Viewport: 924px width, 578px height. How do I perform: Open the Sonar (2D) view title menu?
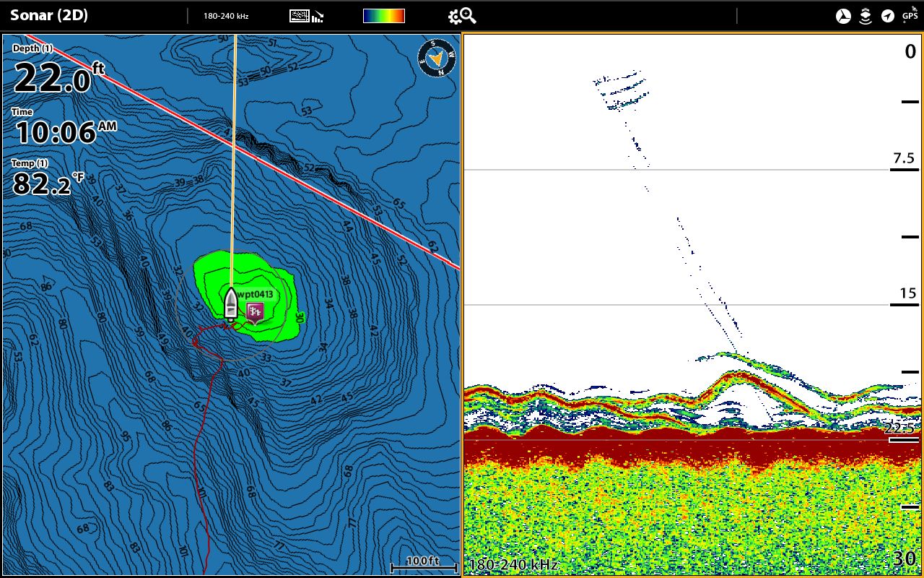(49, 15)
